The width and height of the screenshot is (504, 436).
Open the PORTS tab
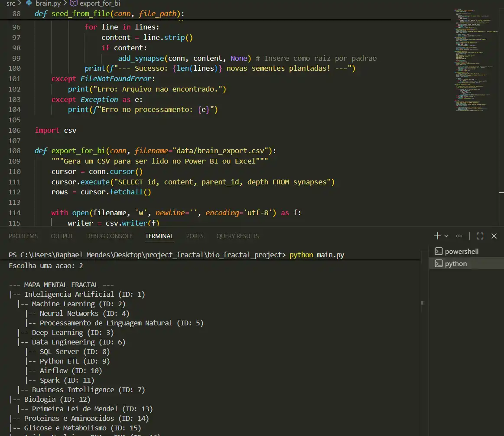tap(195, 236)
